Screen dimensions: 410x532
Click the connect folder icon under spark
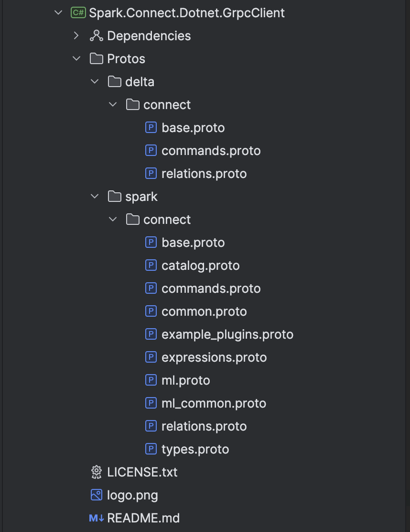(132, 220)
